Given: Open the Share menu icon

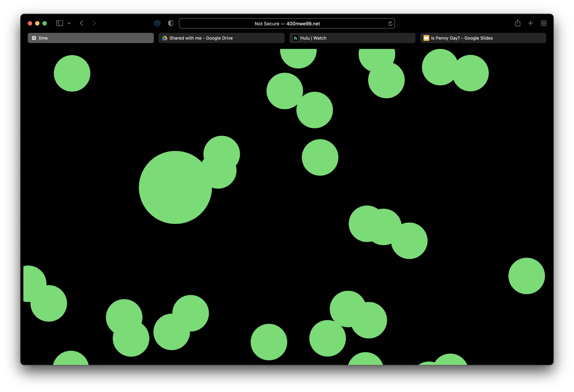Looking at the screenshot, I should [x=517, y=23].
